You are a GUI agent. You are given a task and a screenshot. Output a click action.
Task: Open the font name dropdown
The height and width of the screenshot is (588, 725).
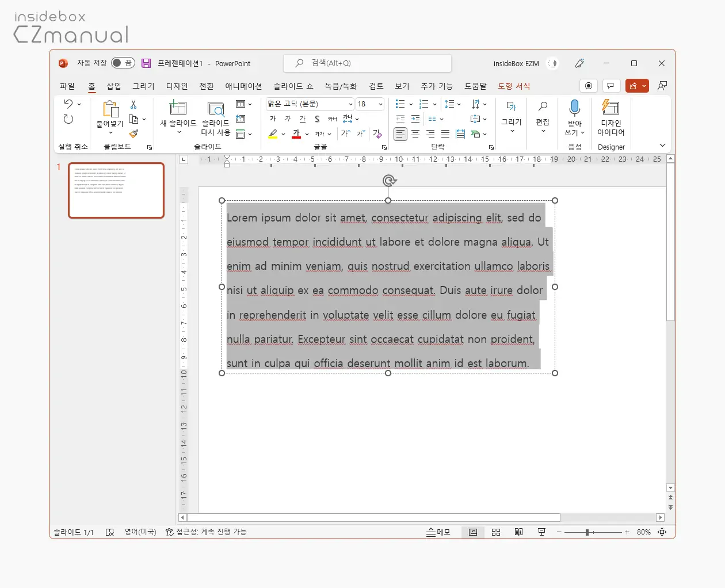click(x=350, y=104)
